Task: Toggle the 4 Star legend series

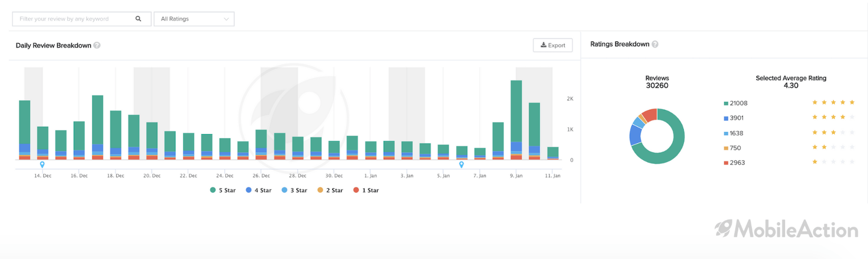Action: (259, 190)
